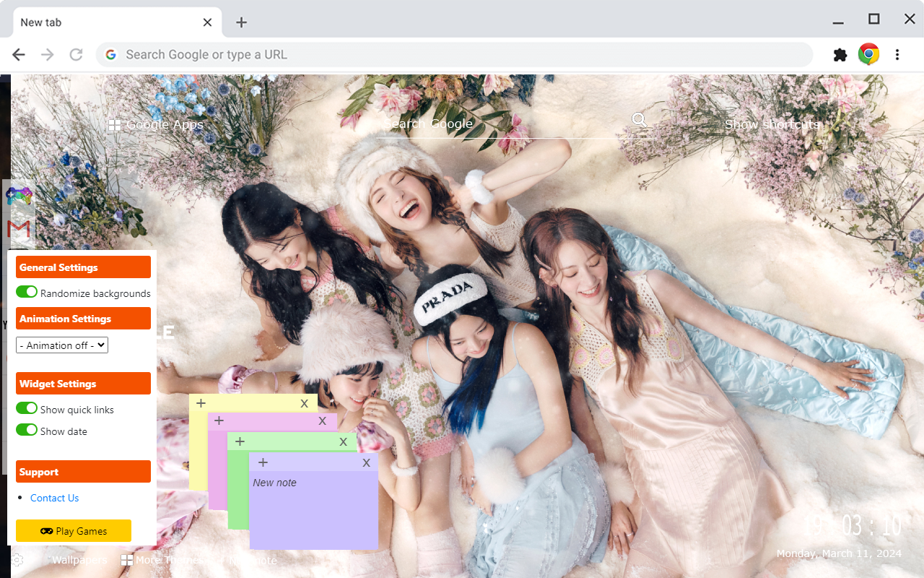Add a note from the yellow sticky note
Viewport: 924px width, 578px height.
201,403
